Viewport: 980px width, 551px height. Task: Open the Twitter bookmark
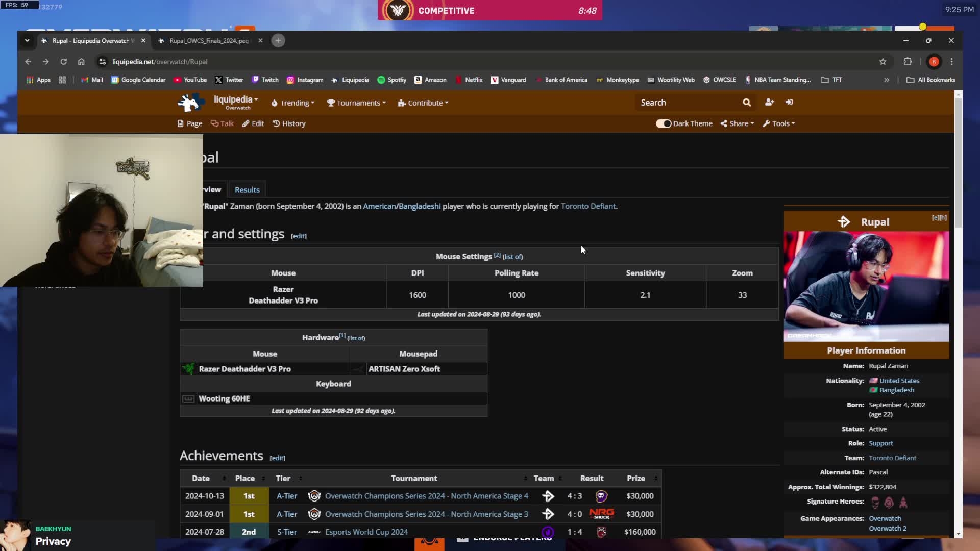(x=229, y=80)
